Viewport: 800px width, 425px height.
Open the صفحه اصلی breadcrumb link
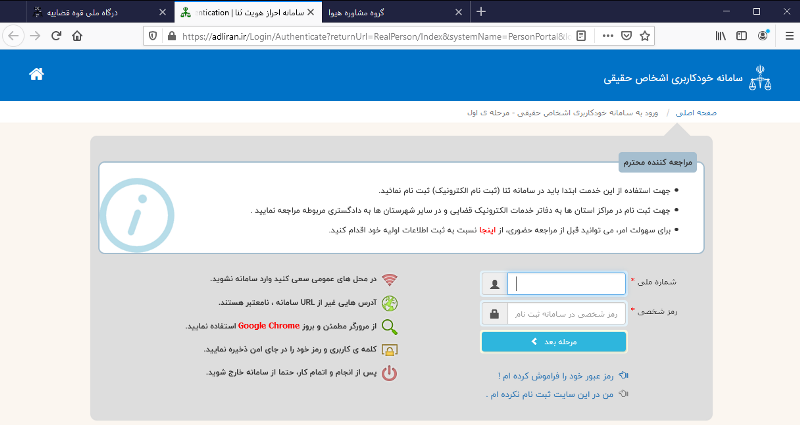click(696, 113)
